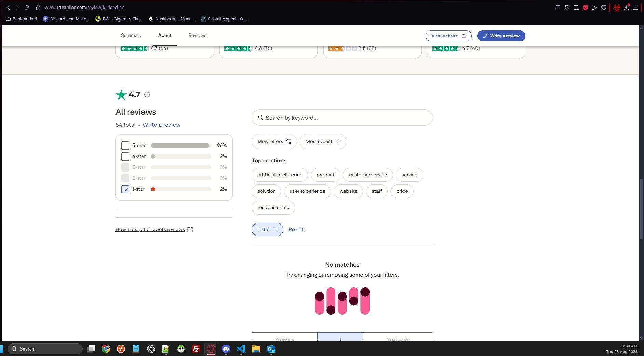
Task: Switch to the About tab
Action: point(165,36)
